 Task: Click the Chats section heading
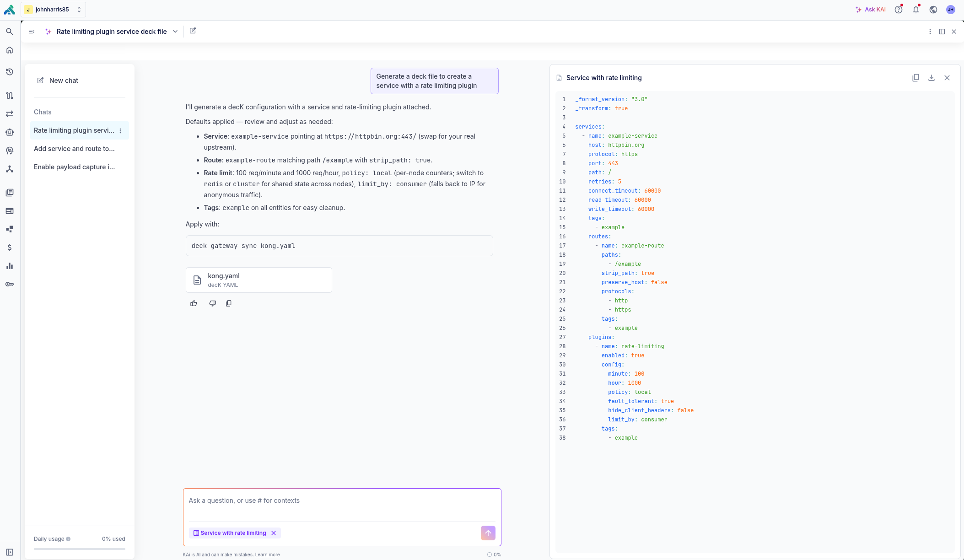[x=43, y=112]
